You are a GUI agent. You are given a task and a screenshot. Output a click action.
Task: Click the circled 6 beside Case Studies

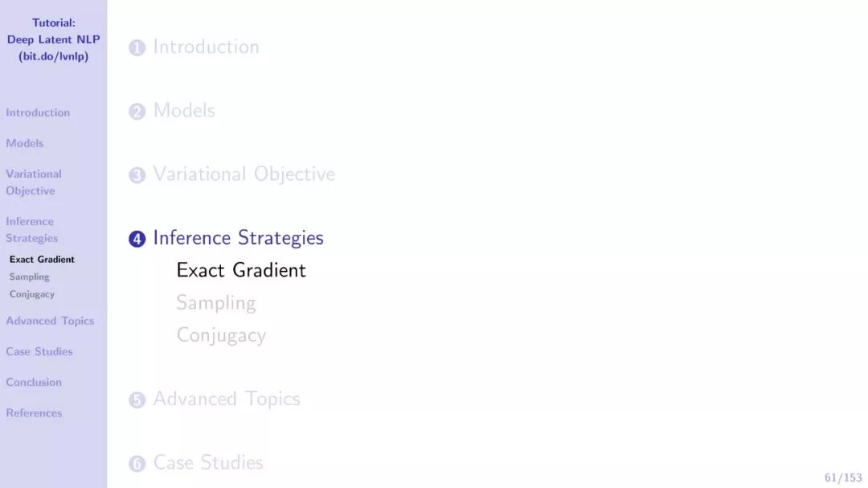click(137, 463)
